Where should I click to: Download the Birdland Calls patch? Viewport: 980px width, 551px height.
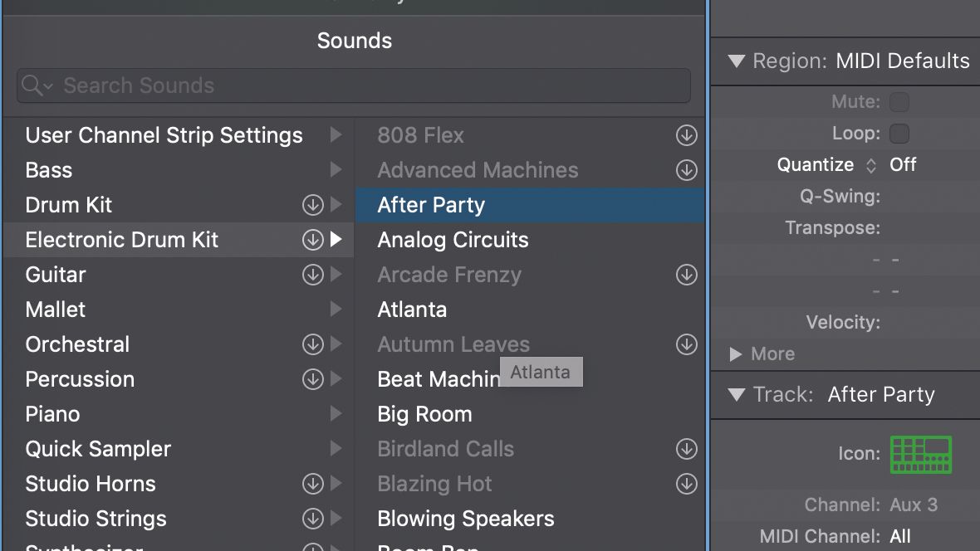(x=686, y=449)
